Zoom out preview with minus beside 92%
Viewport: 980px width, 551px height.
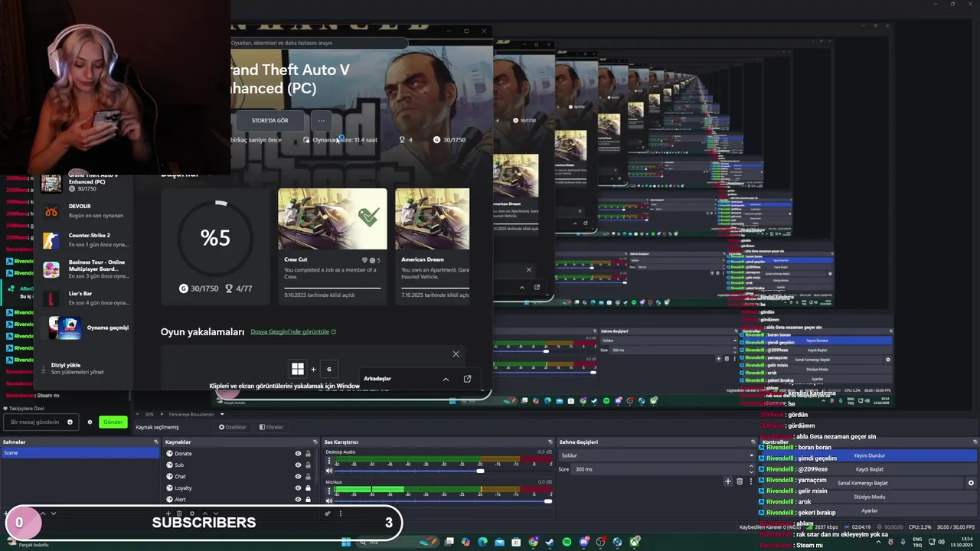[x=139, y=414]
